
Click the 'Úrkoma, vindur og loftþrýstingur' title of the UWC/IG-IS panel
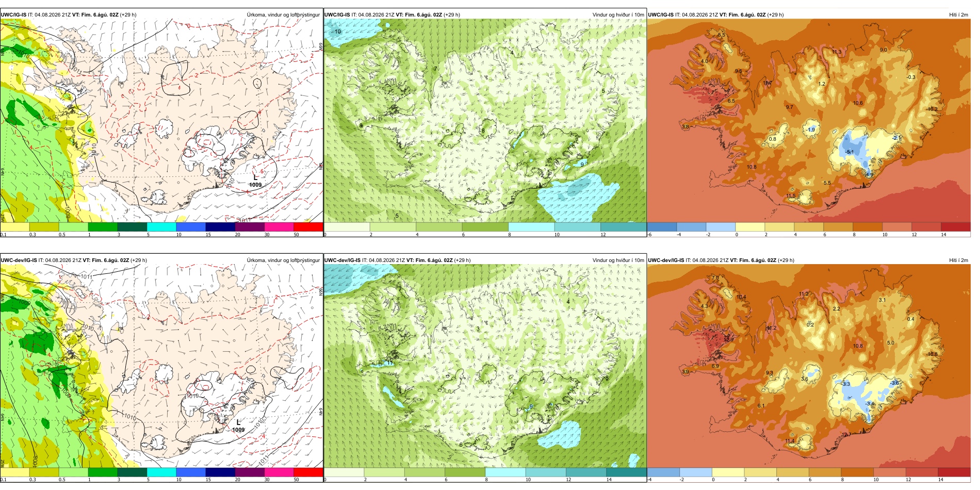tap(283, 14)
